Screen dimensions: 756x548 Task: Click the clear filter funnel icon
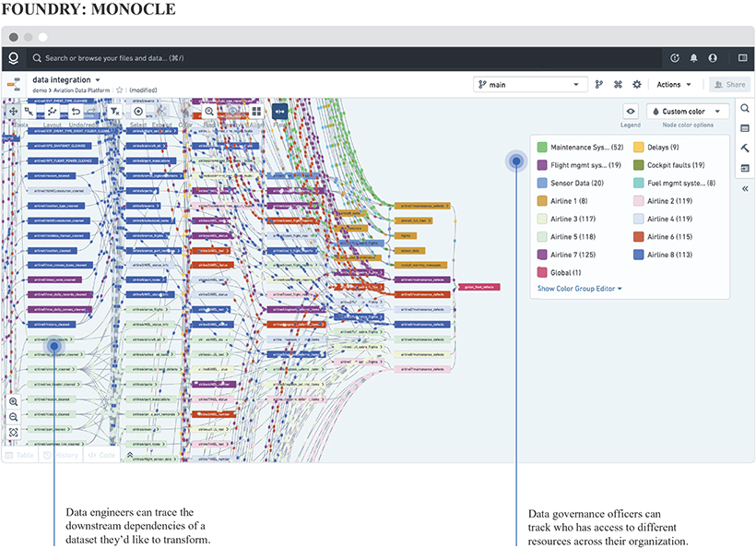click(114, 111)
